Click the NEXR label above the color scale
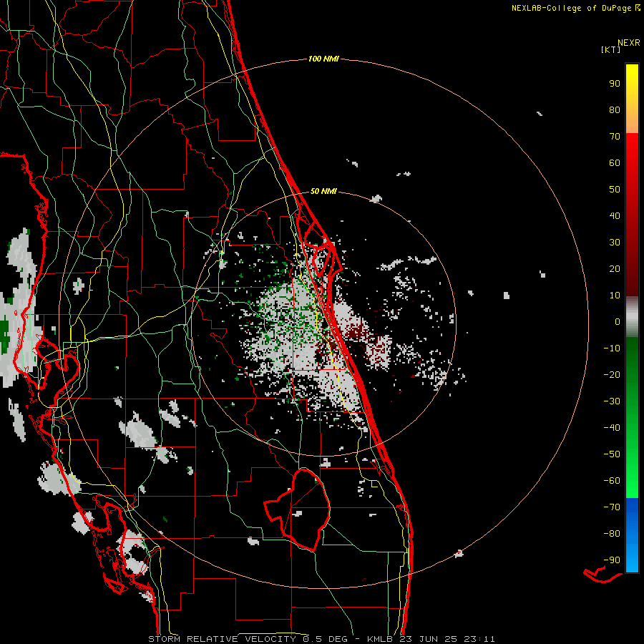The width and height of the screenshot is (644, 644). pos(629,43)
